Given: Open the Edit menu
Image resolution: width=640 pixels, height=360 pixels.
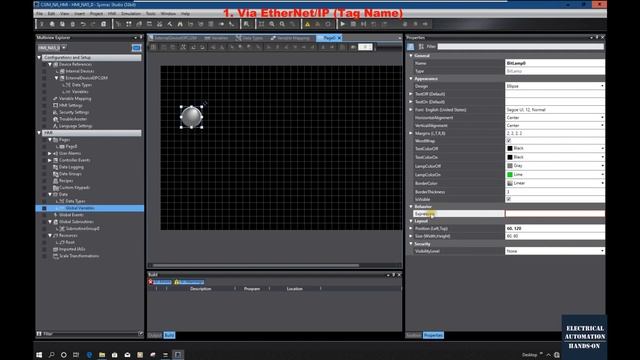Looking at the screenshot, I should pos(51,13).
